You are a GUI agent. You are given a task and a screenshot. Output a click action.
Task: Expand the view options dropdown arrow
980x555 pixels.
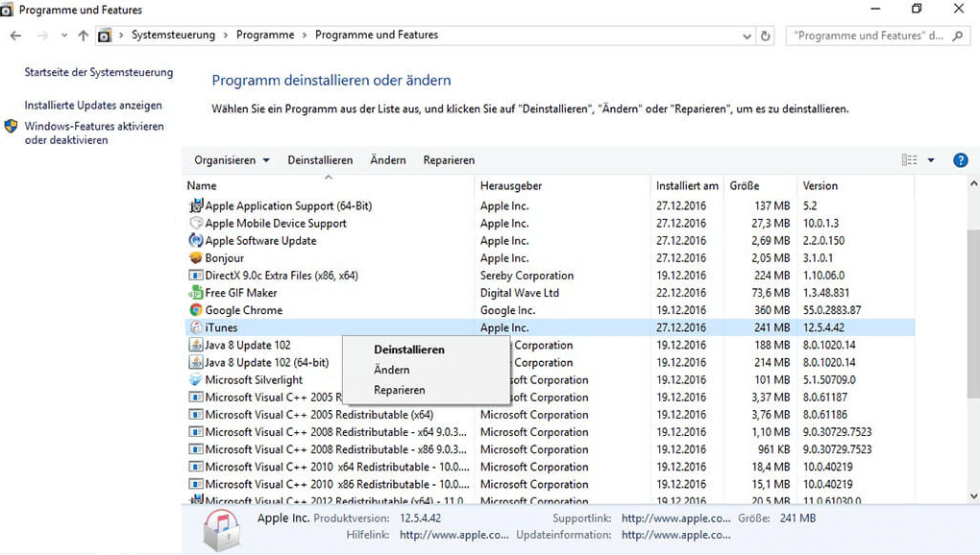[931, 160]
